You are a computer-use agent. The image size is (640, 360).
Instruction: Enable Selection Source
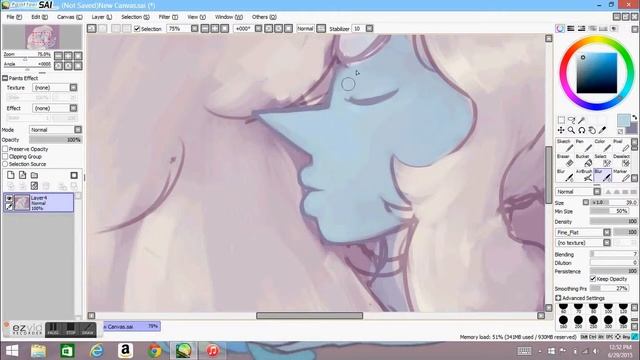click(x=5, y=164)
